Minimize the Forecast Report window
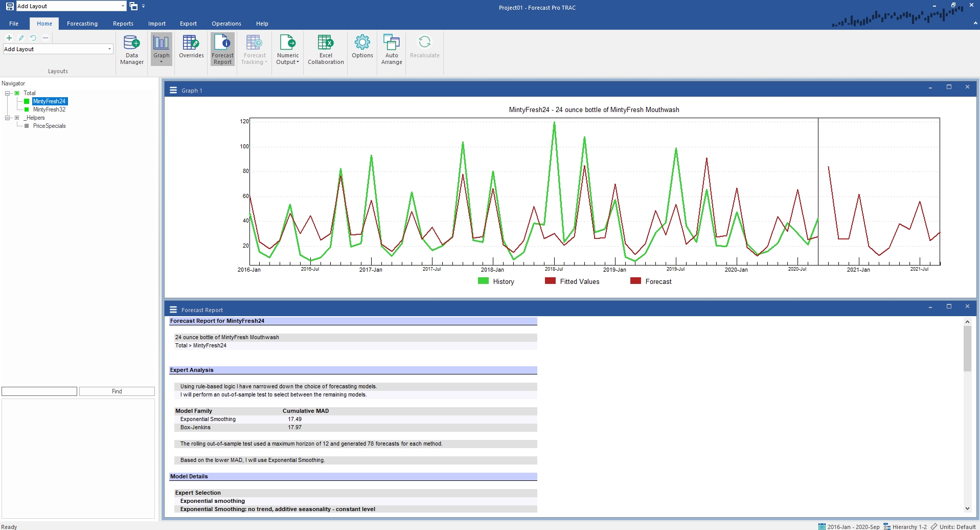 tap(930, 307)
